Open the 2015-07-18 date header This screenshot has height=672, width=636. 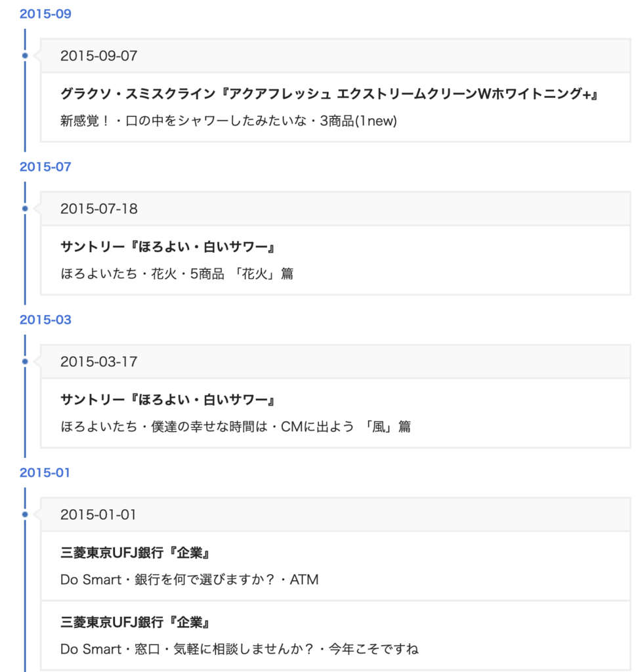click(335, 209)
